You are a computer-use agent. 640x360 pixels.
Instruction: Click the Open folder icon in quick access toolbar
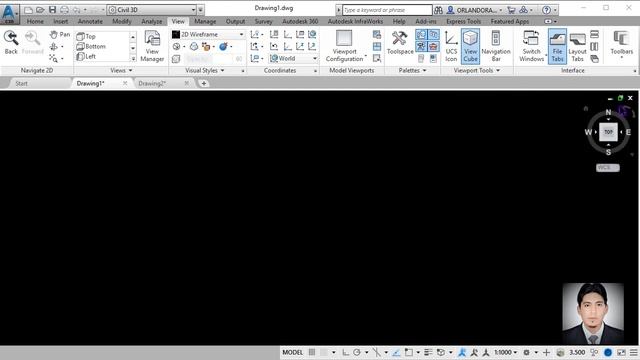pos(40,9)
